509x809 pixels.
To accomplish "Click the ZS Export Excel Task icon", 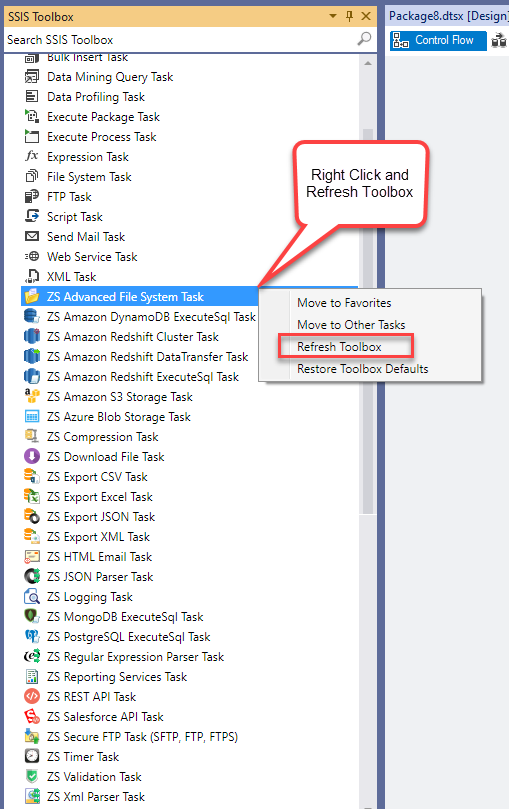I will tap(32, 496).
